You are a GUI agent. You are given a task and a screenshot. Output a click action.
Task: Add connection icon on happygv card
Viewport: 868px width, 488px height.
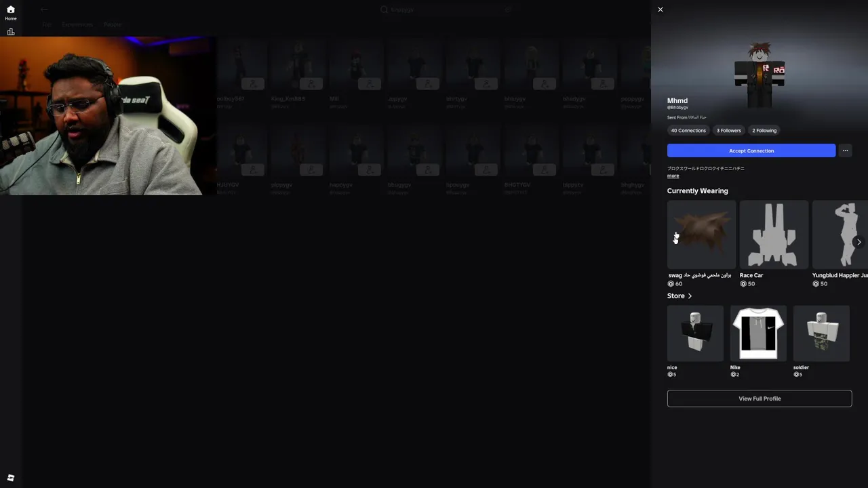tap(370, 170)
